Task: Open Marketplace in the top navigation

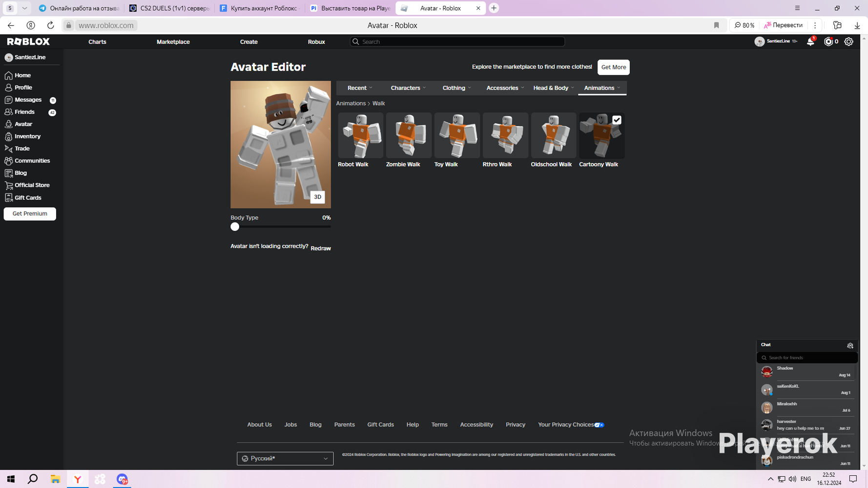Action: tap(173, 41)
